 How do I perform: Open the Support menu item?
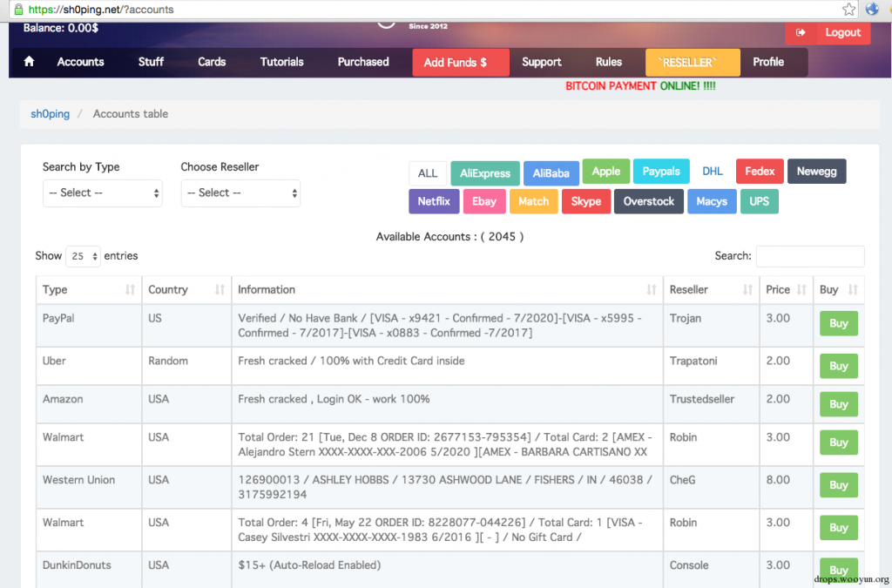541,62
